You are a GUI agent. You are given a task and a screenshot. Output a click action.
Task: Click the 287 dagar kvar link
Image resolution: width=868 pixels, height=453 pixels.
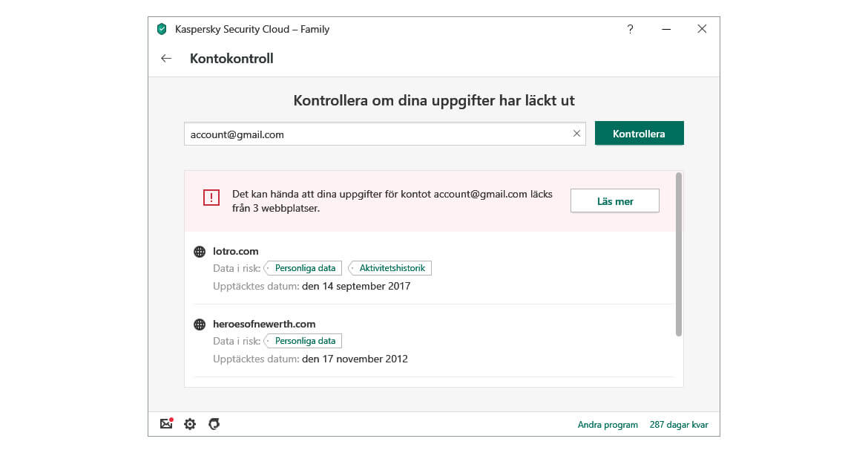coord(679,425)
